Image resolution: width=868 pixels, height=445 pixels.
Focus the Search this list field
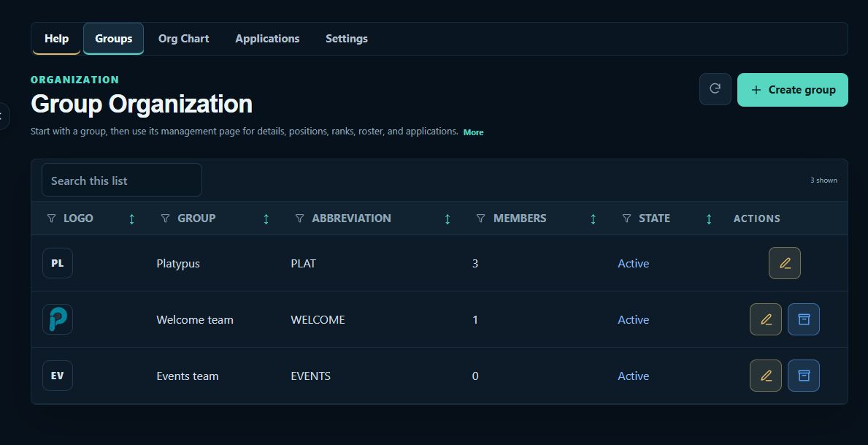(122, 180)
